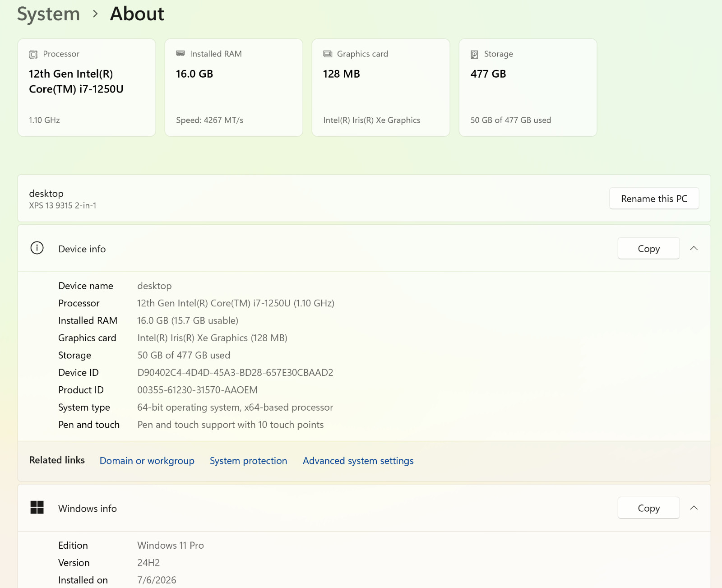The height and width of the screenshot is (588, 722).
Task: Click 'Pen and touch support with 10 touch points'
Action: (x=231, y=425)
